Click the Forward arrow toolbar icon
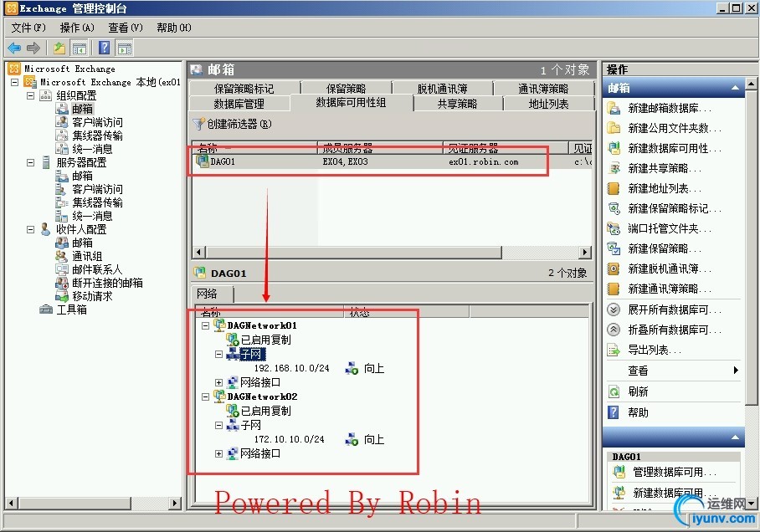 point(33,48)
